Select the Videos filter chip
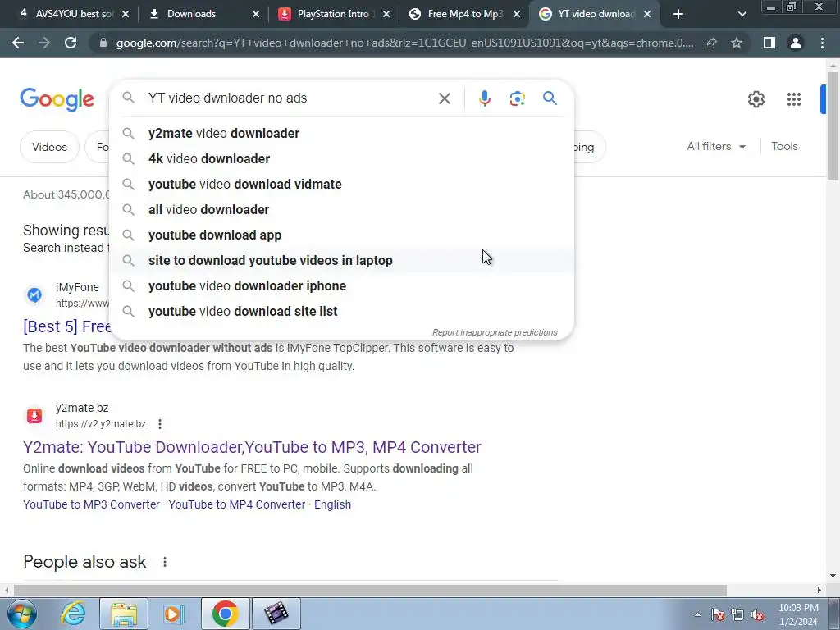Viewport: 840px width, 630px height. [x=49, y=147]
